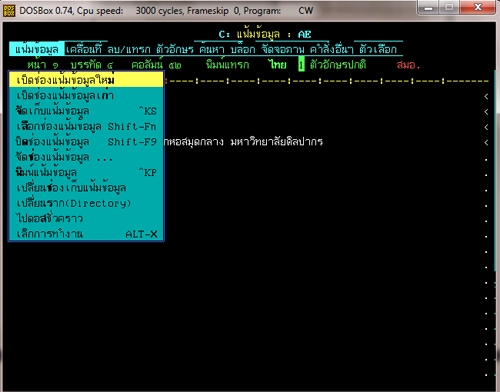
Task: Open the บล็อก menu
Action: (x=243, y=49)
